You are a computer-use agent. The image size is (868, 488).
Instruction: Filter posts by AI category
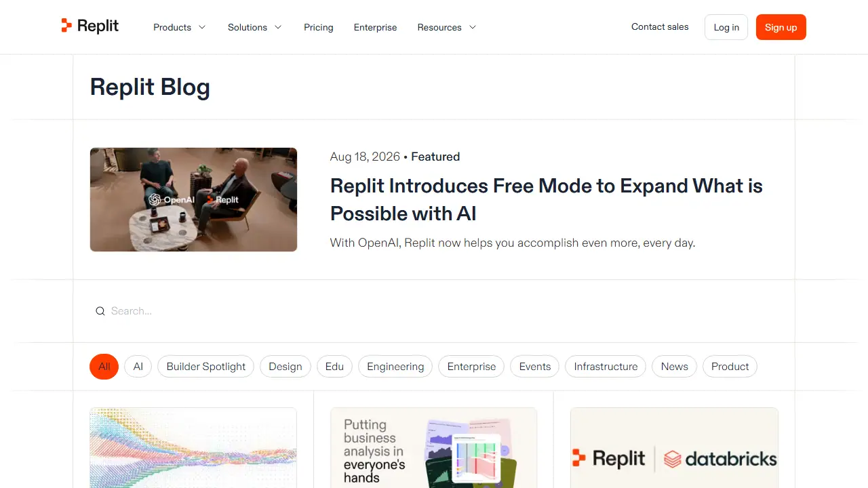point(138,367)
